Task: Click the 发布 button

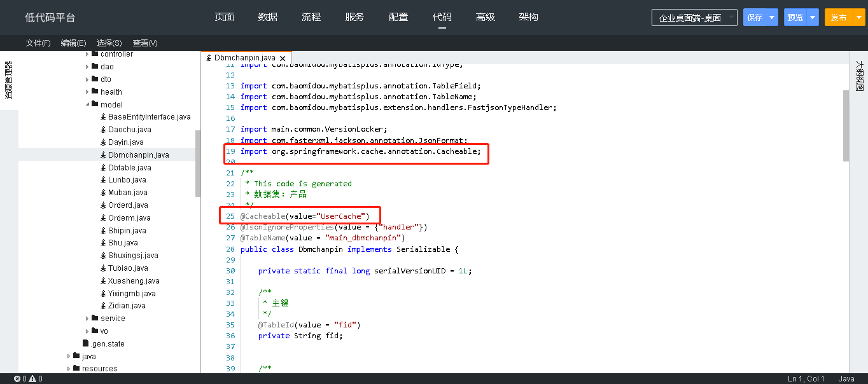Action: pos(839,18)
